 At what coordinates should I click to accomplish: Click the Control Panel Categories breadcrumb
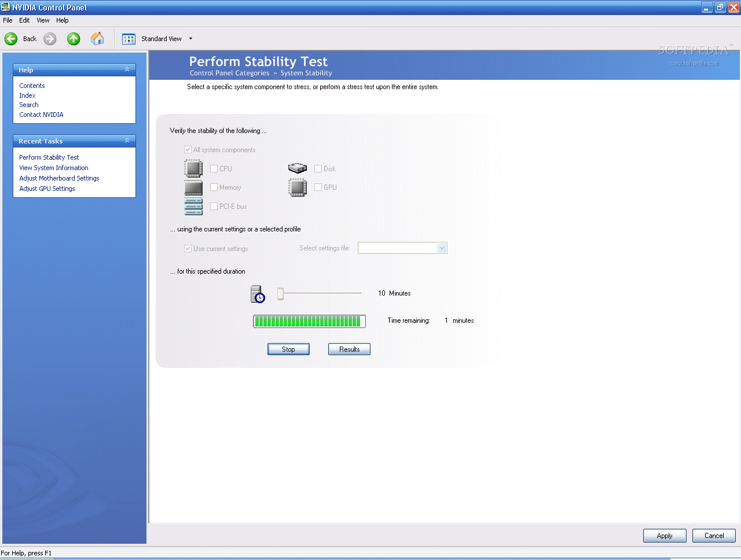pyautogui.click(x=229, y=73)
